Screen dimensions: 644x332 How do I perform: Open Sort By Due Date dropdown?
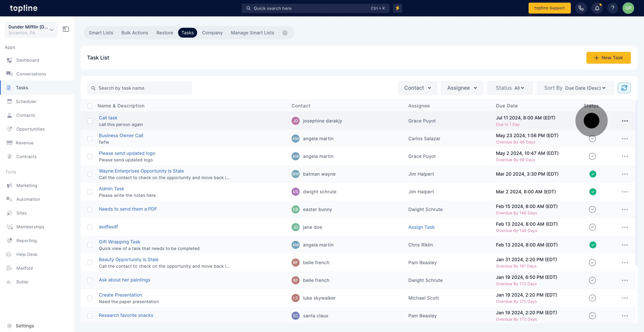tap(575, 88)
